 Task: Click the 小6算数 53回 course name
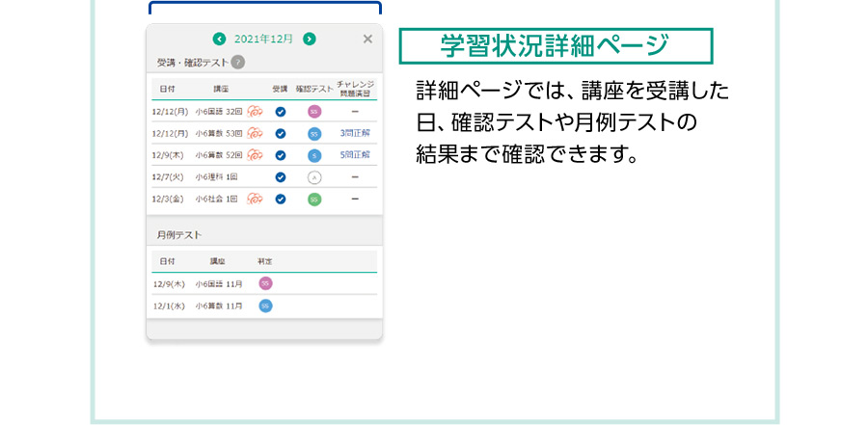click(219, 133)
